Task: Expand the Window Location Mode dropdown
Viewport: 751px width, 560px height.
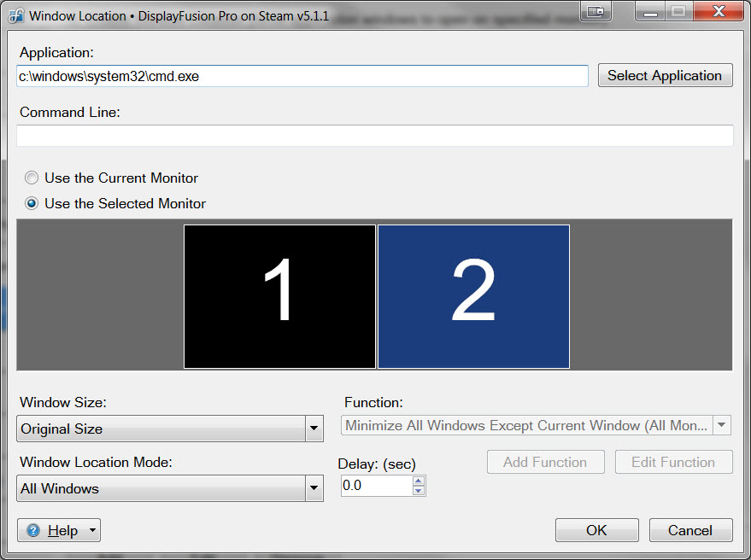Action: pyautogui.click(x=314, y=488)
